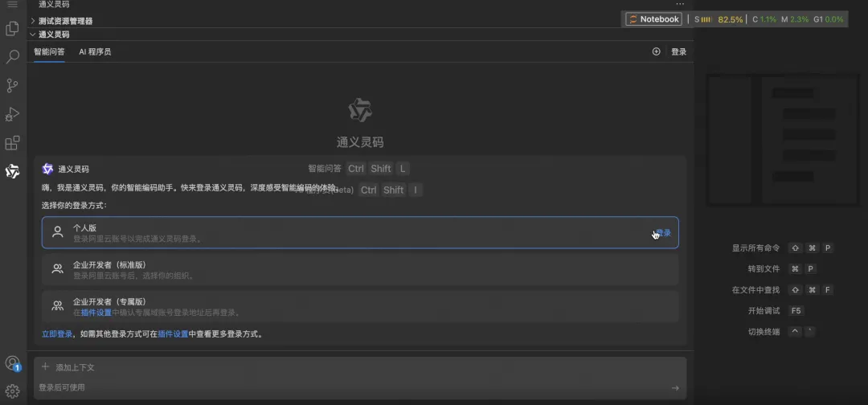Click the new chat plus-circle icon

pos(657,51)
